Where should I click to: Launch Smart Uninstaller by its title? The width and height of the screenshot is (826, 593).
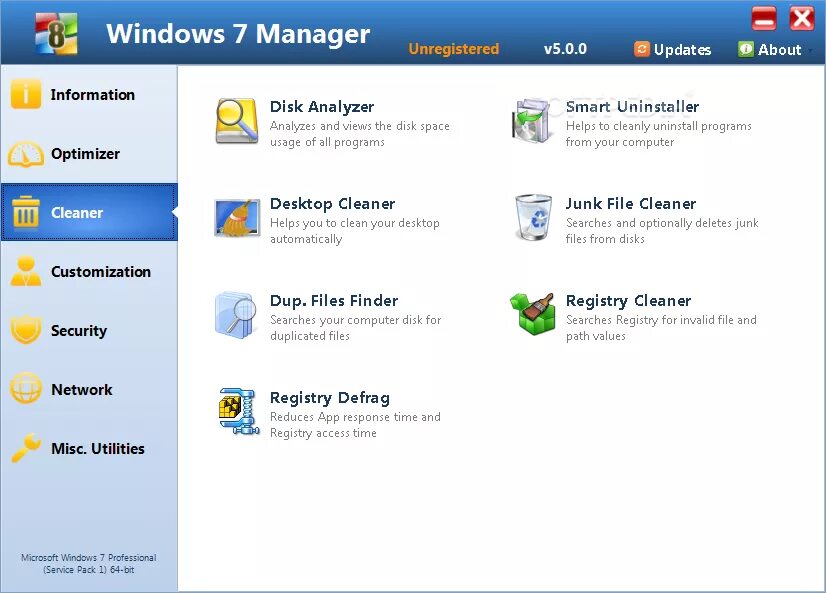coord(632,106)
